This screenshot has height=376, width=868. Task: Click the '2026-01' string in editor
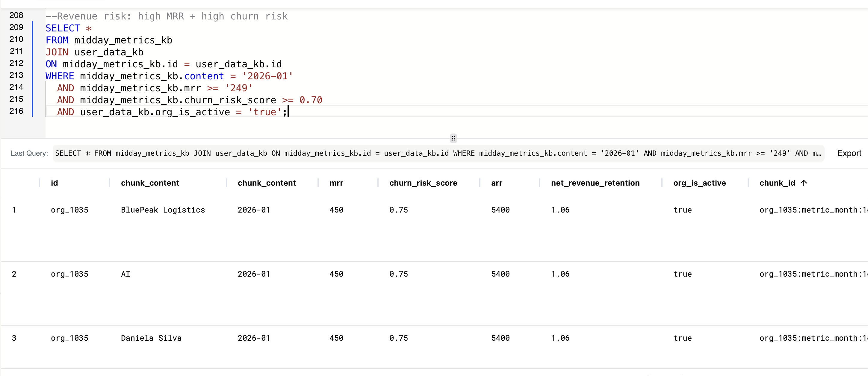(x=267, y=76)
